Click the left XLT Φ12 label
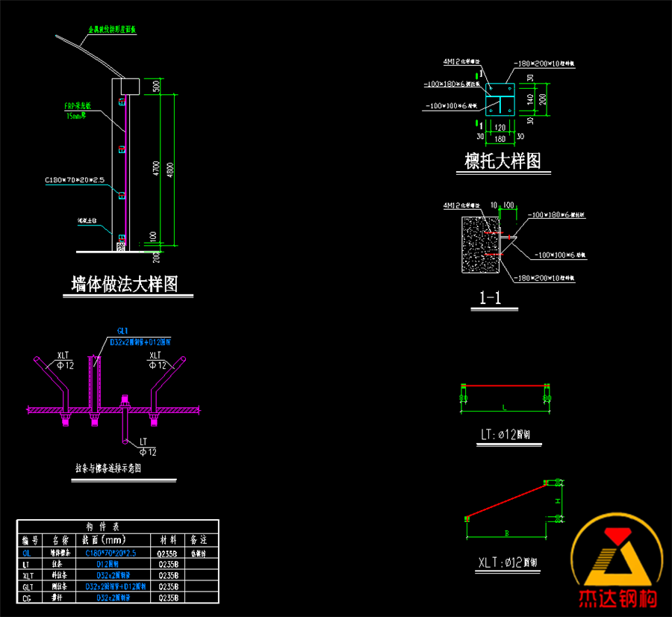Image resolution: width=672 pixels, height=617 pixels. tap(64, 361)
